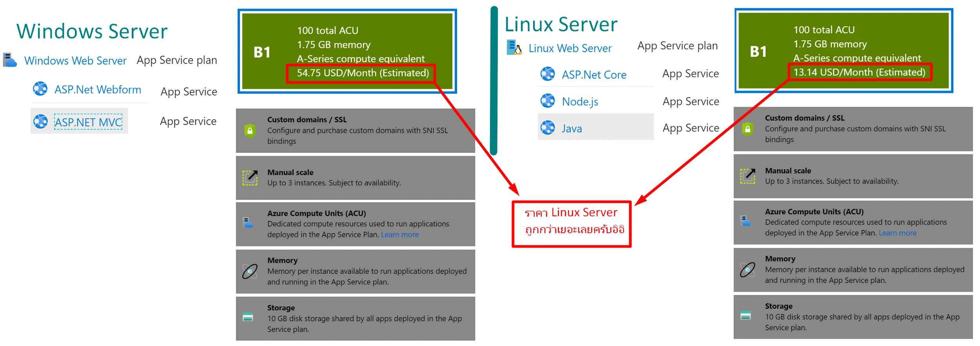Screen dimensions: 980x346
Task: Open Learn more link in Windows ACU panel
Action: coord(400,235)
